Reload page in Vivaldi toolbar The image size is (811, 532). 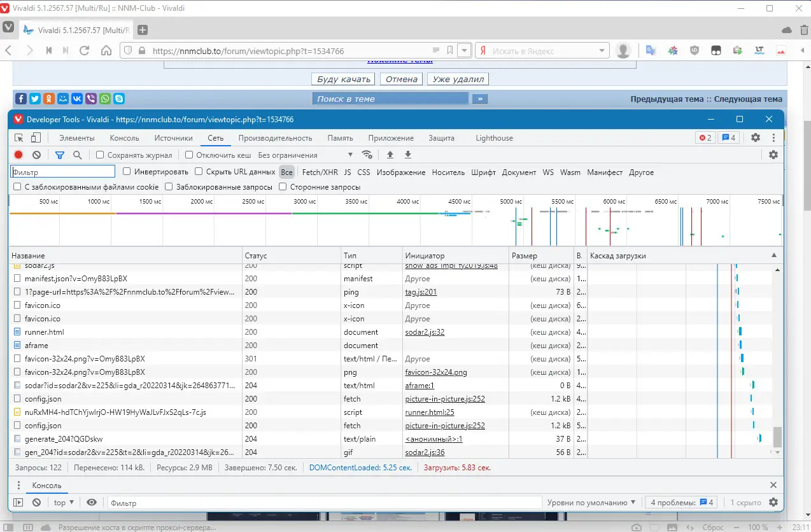(84, 51)
